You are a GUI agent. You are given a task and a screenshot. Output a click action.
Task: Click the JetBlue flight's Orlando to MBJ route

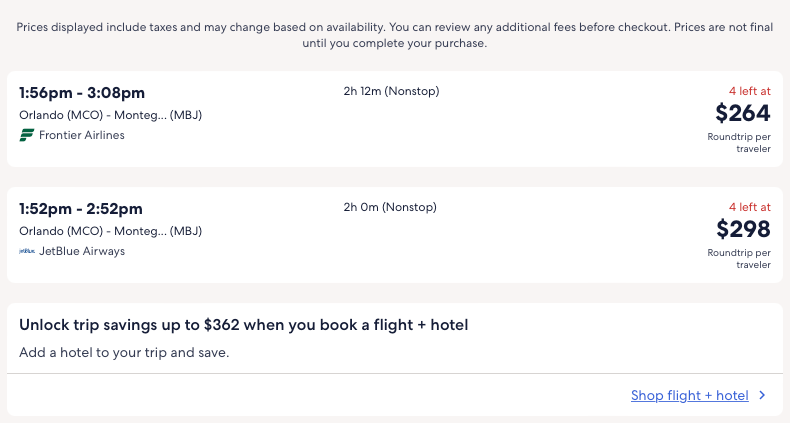110,231
